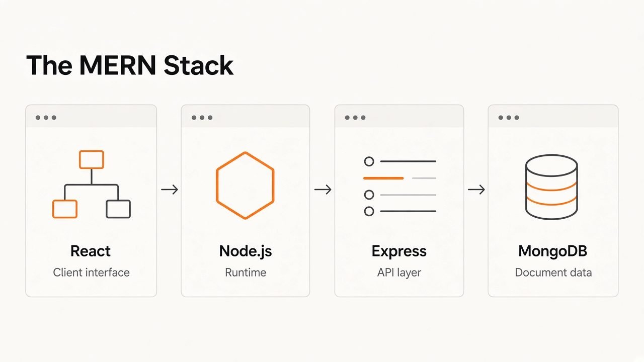Image resolution: width=644 pixels, height=362 pixels.
Task: Select the "Node.js" card label
Action: (x=246, y=251)
